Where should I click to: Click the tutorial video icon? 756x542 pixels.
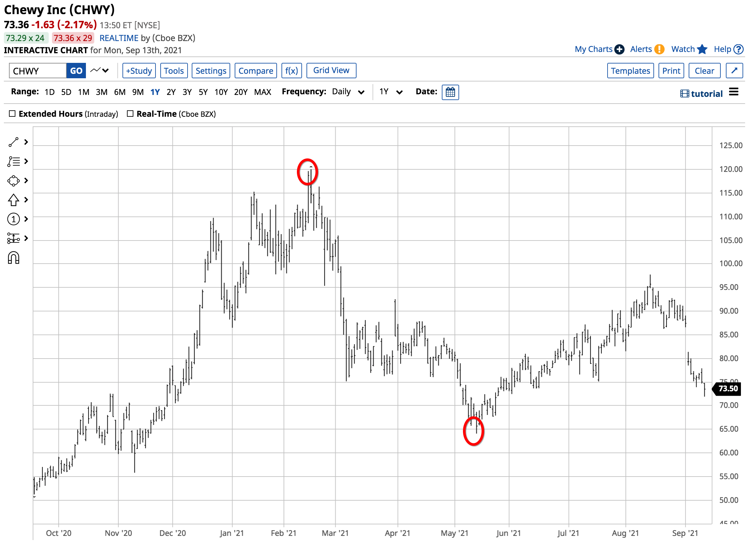pos(684,94)
